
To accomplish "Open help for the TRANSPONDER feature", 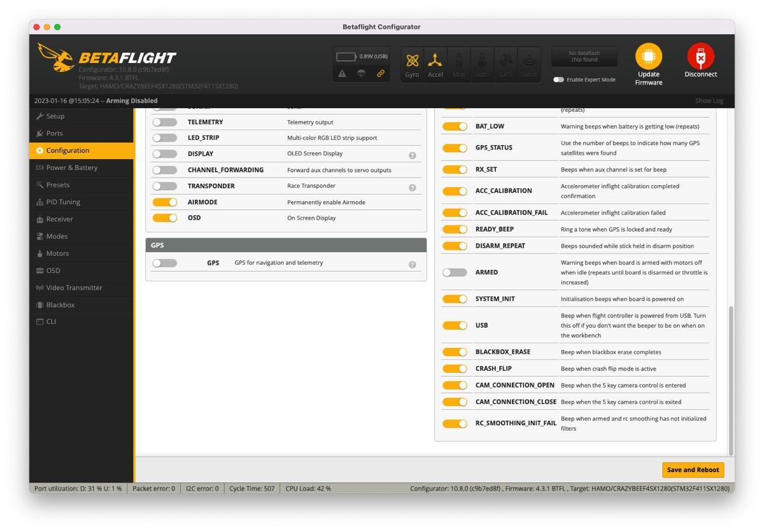I will (412, 188).
